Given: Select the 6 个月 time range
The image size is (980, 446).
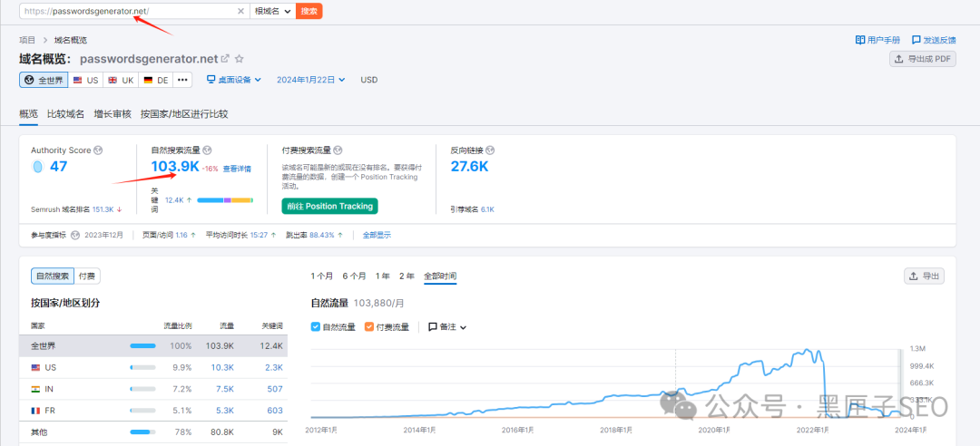Looking at the screenshot, I should 354,276.
